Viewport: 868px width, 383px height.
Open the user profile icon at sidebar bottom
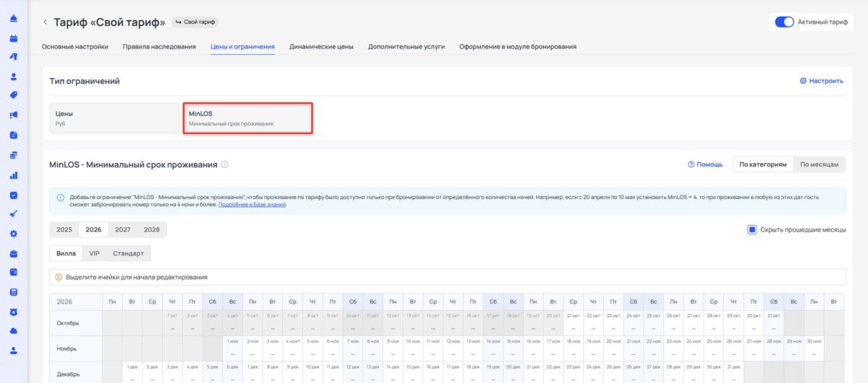click(14, 350)
